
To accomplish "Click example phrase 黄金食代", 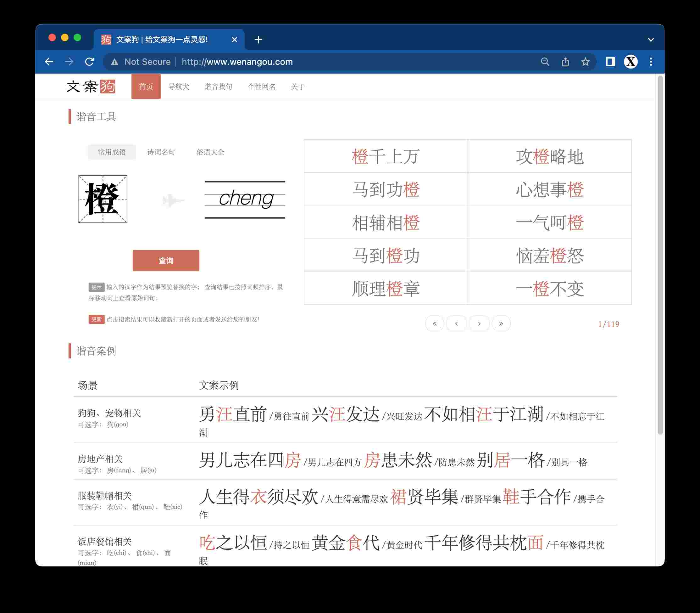I will (x=346, y=543).
